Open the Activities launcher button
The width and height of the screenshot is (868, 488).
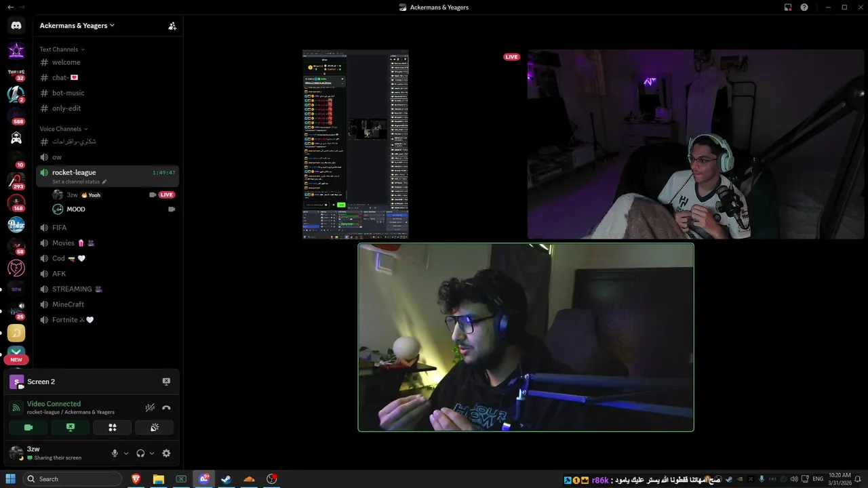[x=113, y=427]
